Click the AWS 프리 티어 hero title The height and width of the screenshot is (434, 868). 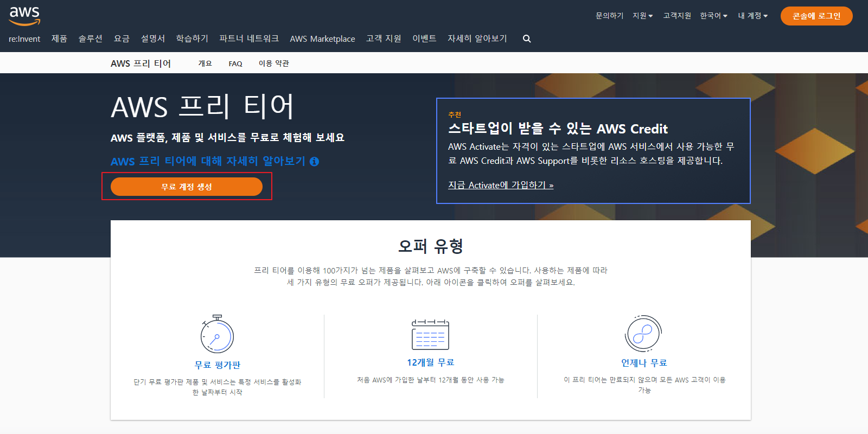[202, 106]
